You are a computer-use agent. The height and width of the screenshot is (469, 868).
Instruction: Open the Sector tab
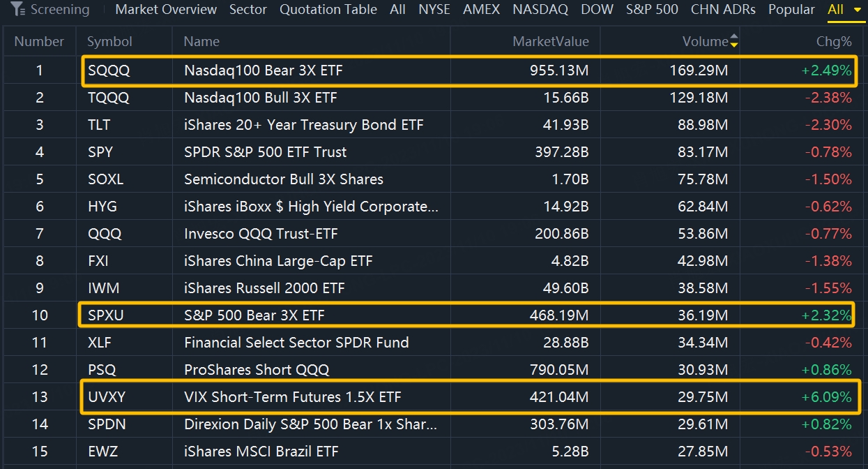tap(248, 10)
